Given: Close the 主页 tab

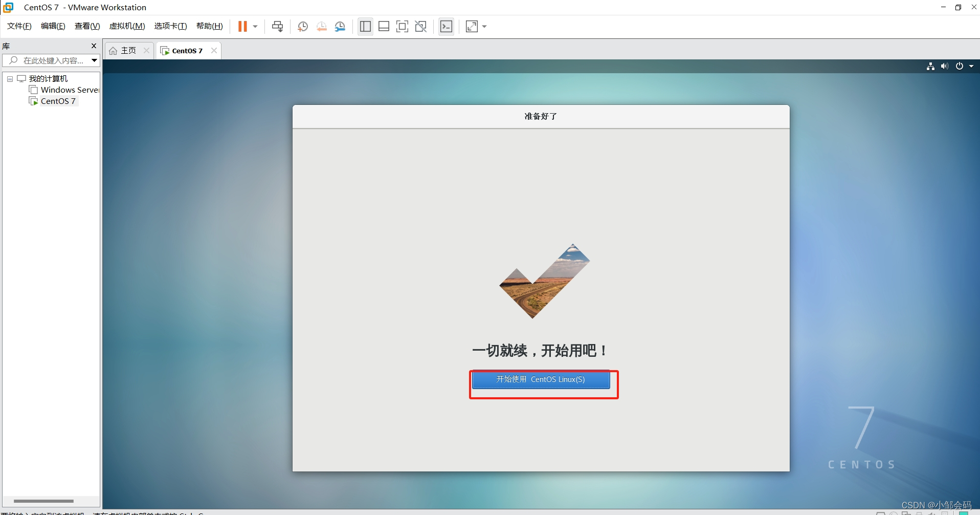Looking at the screenshot, I should click(146, 51).
